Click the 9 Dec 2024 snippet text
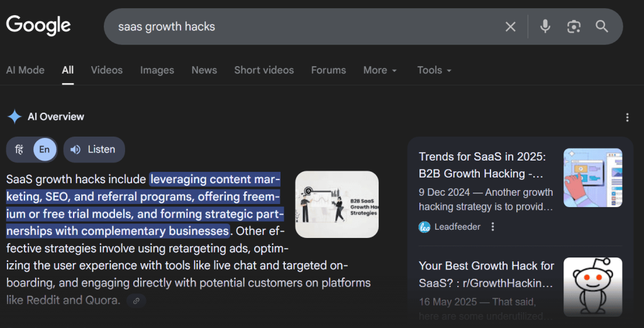This screenshot has height=328, width=644. click(x=486, y=200)
